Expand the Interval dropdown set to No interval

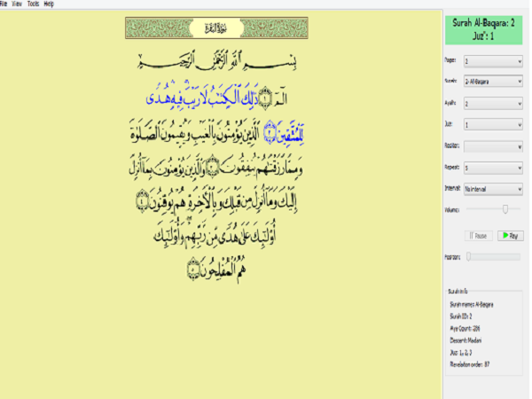coord(493,189)
